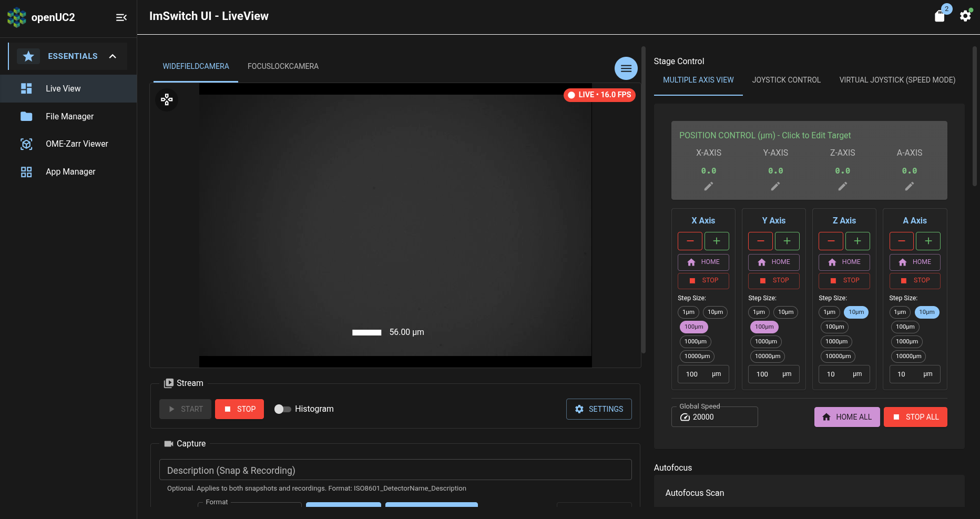Click the openUC2 logo icon
Image resolution: width=980 pixels, height=519 pixels.
pyautogui.click(x=16, y=17)
